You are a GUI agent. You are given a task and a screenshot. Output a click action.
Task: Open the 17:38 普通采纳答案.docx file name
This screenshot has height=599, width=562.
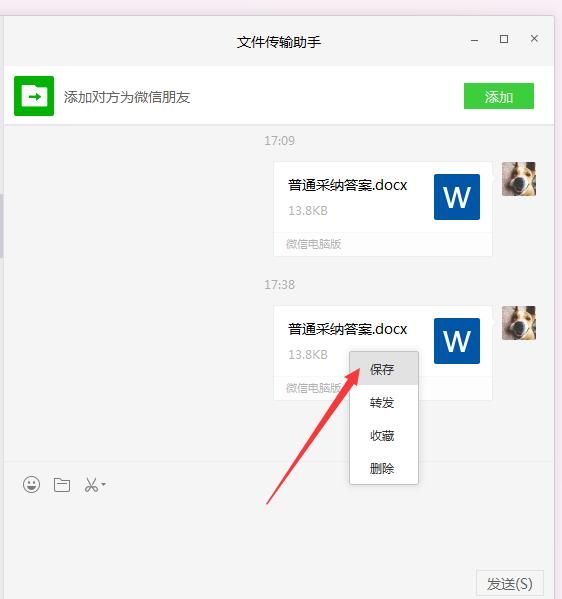click(348, 329)
